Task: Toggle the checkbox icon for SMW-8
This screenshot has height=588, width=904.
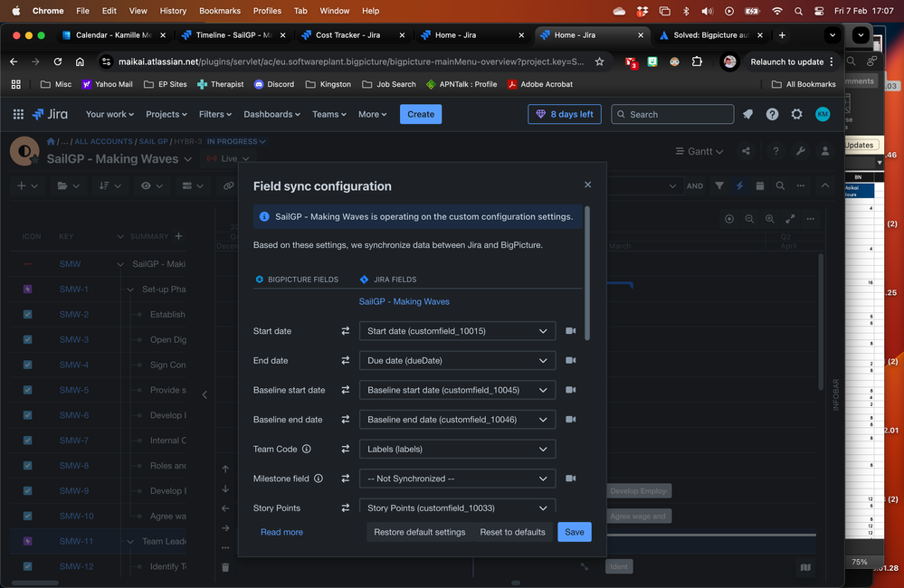Action: [28, 465]
